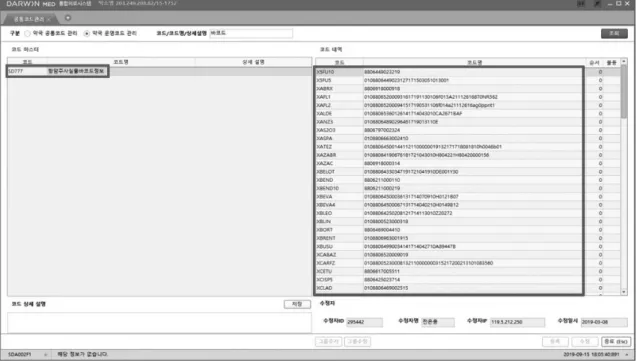Click the 조회 search button at top right
The image size is (637, 361).
click(x=614, y=33)
